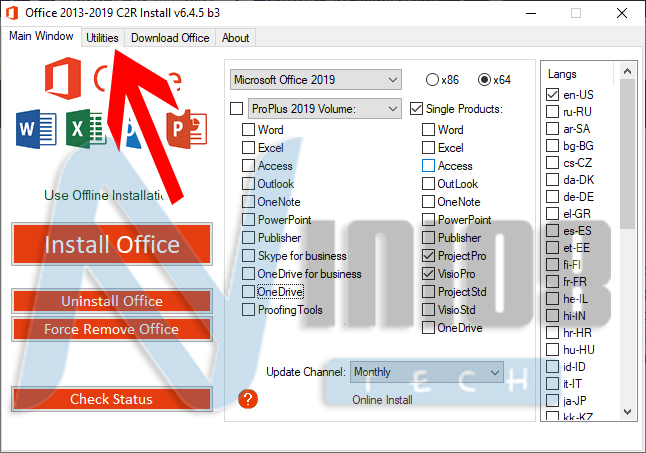The width and height of the screenshot is (646, 453).
Task: Click the Install Office button
Action: 112,244
